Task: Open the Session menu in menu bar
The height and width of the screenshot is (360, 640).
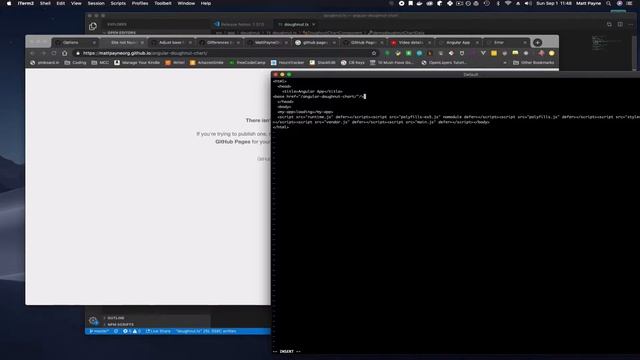Action: [x=96, y=3]
